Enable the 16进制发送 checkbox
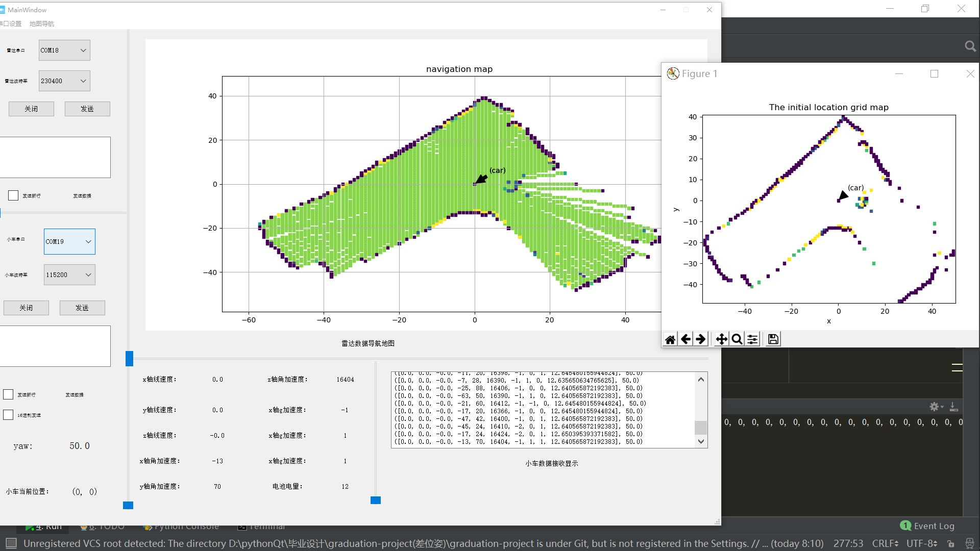980x551 pixels. (x=8, y=415)
